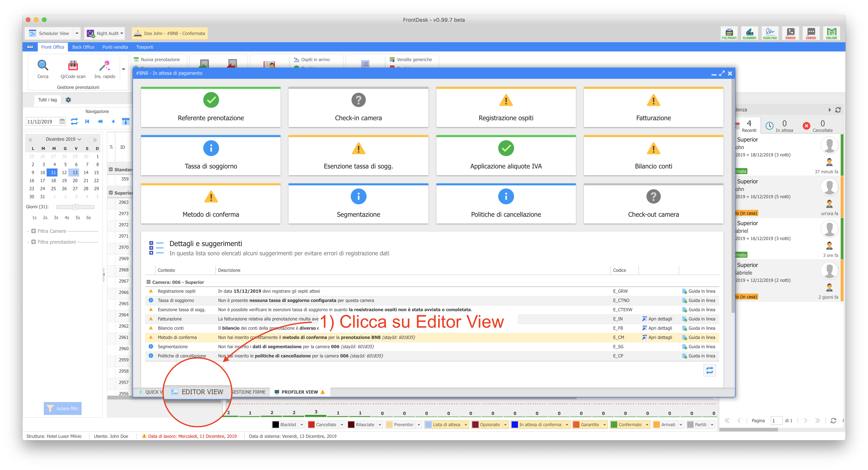
Task: Click Apri dettagli for Fatturazione row
Action: point(657,319)
